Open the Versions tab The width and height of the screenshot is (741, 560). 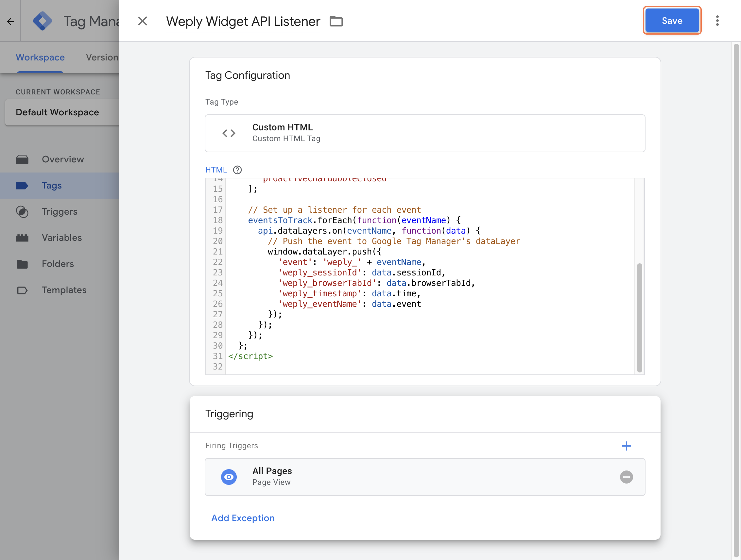click(x=102, y=58)
